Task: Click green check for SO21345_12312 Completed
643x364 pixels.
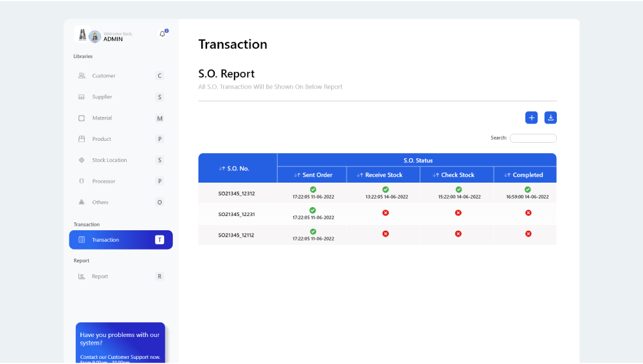Action: click(x=527, y=190)
